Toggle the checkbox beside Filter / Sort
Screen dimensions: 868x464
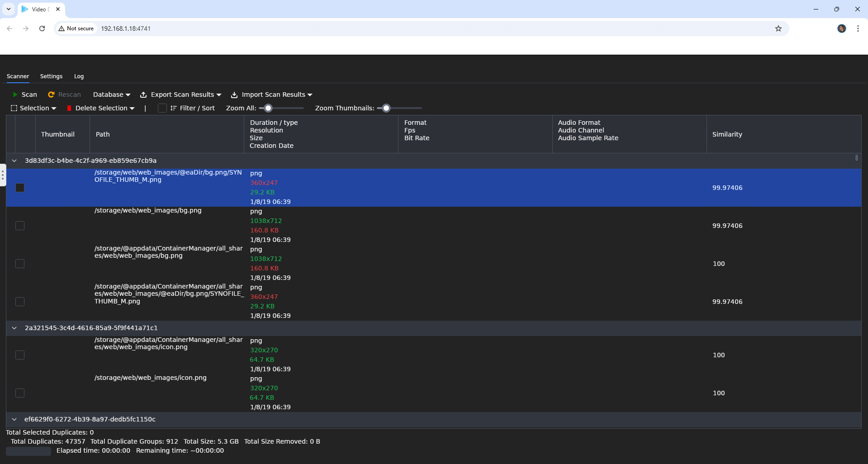click(162, 108)
